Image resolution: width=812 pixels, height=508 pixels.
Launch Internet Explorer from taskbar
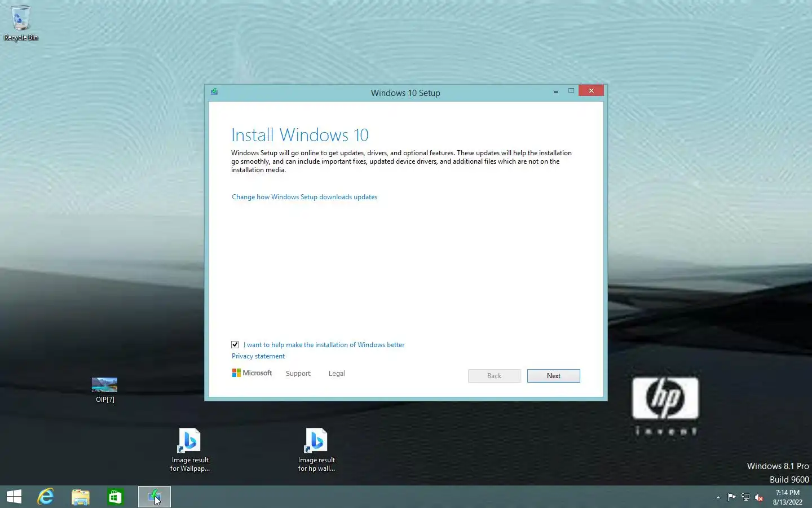coord(46,497)
